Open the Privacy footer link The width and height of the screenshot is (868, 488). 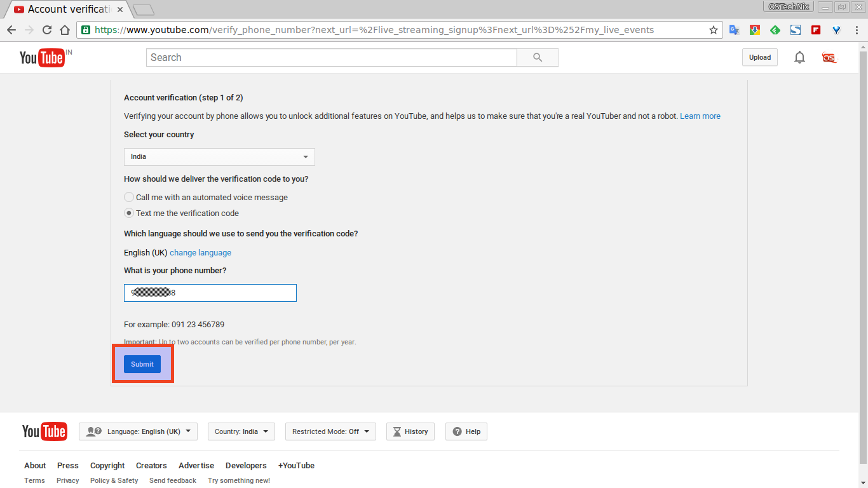pos(68,481)
